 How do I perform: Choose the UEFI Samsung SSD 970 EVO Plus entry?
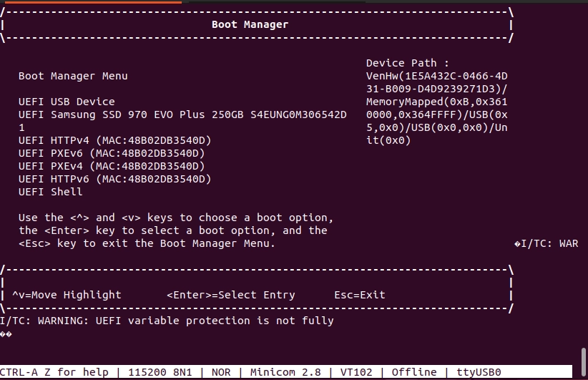click(182, 115)
